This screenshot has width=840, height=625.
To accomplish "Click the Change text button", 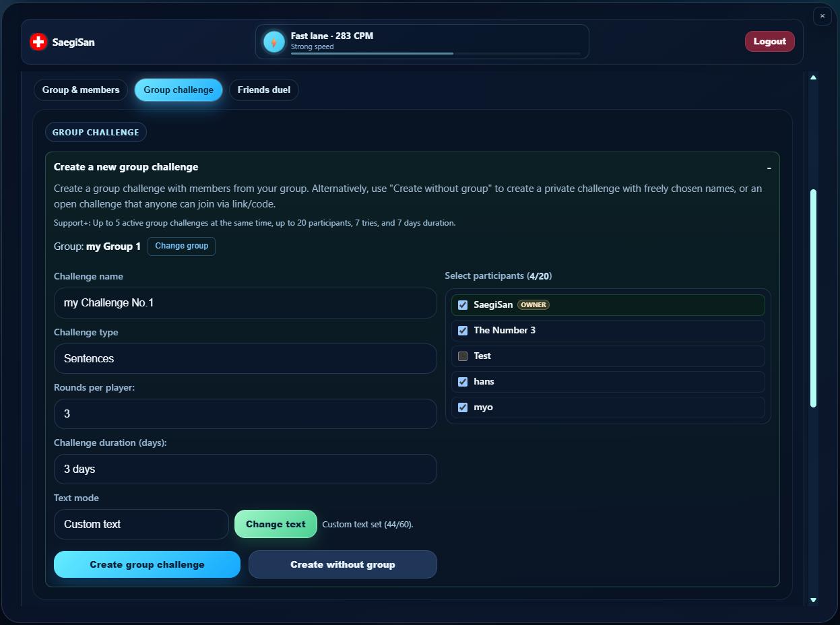I will pyautogui.click(x=276, y=524).
